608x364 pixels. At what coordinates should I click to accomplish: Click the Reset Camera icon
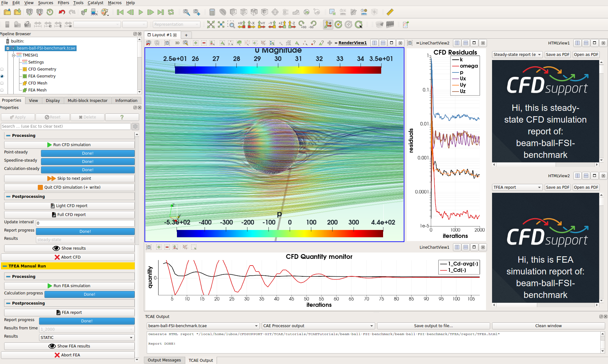(x=211, y=24)
